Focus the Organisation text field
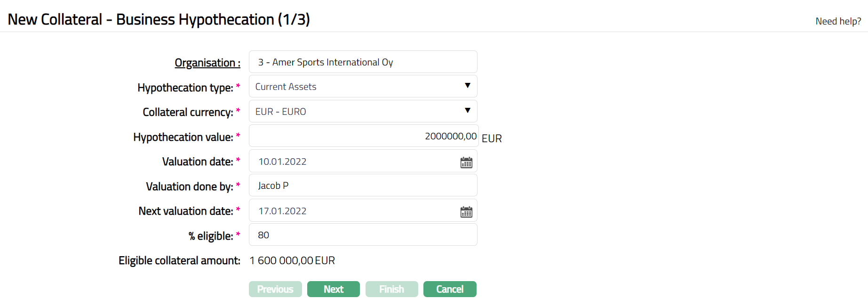Image resolution: width=868 pixels, height=307 pixels. point(363,62)
